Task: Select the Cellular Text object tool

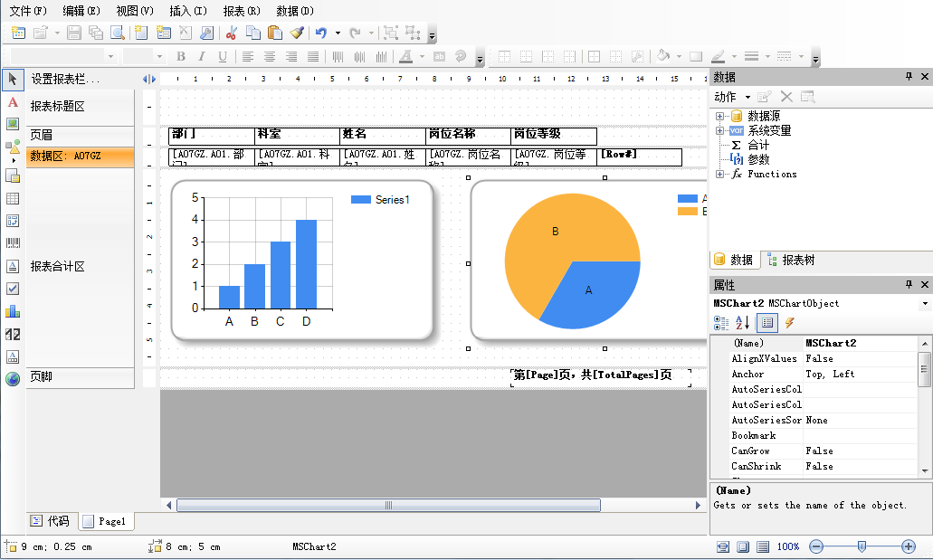Action: 13,356
